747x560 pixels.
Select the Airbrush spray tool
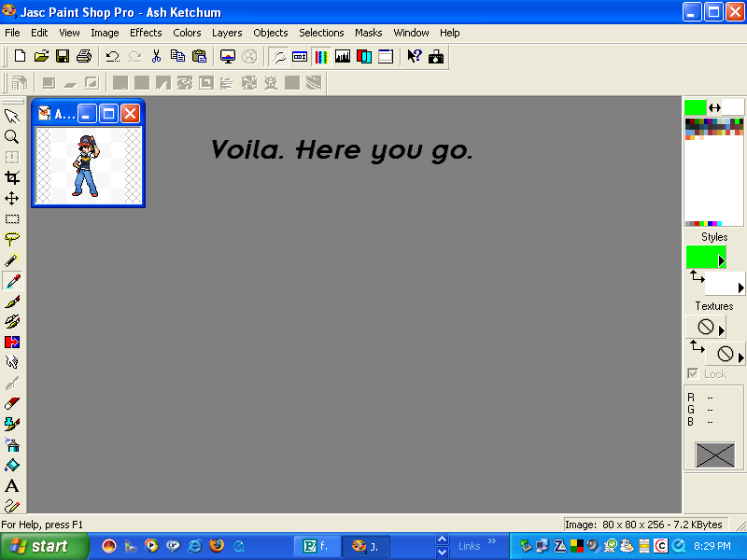[12, 445]
